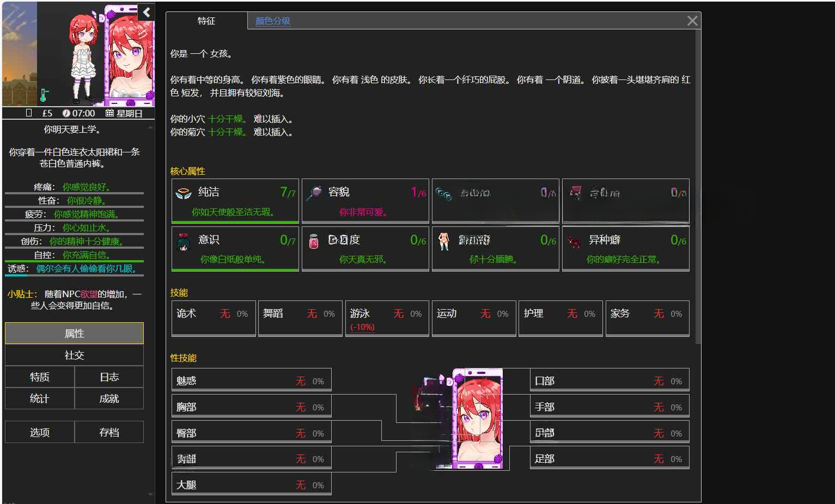The height and width of the screenshot is (504, 835).
Task: Open the 成就 achievements page
Action: [109, 398]
